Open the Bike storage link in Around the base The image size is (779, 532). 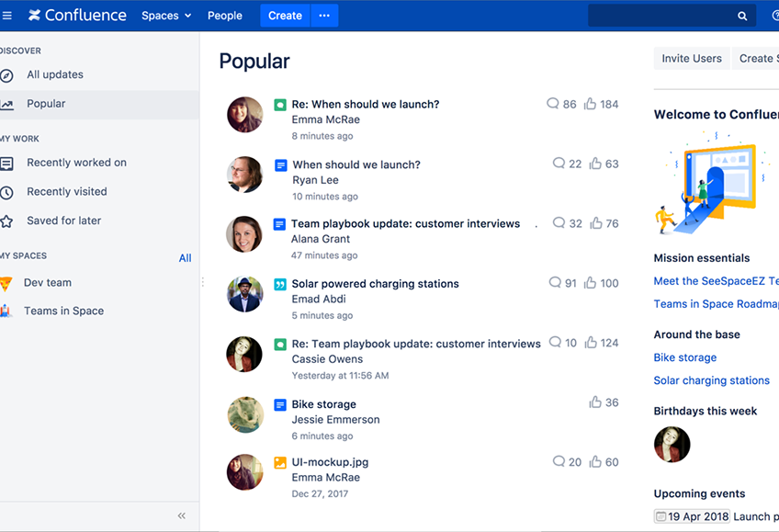pos(684,357)
